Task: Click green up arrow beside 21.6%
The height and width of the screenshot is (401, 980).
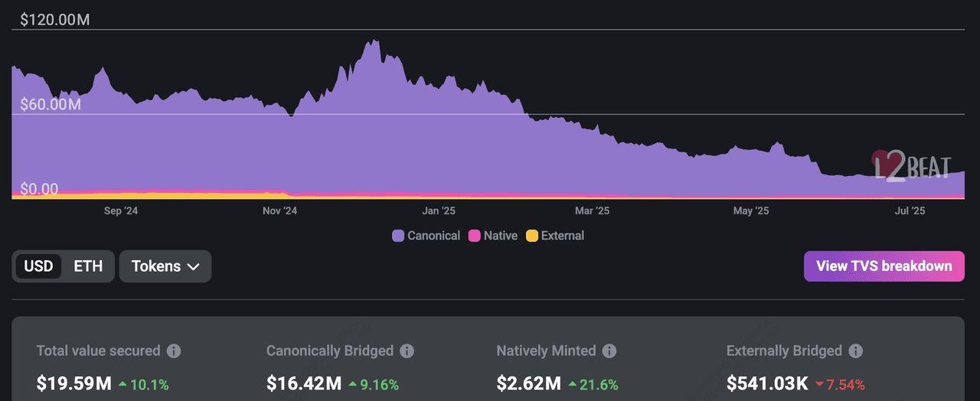Action: pos(573,384)
